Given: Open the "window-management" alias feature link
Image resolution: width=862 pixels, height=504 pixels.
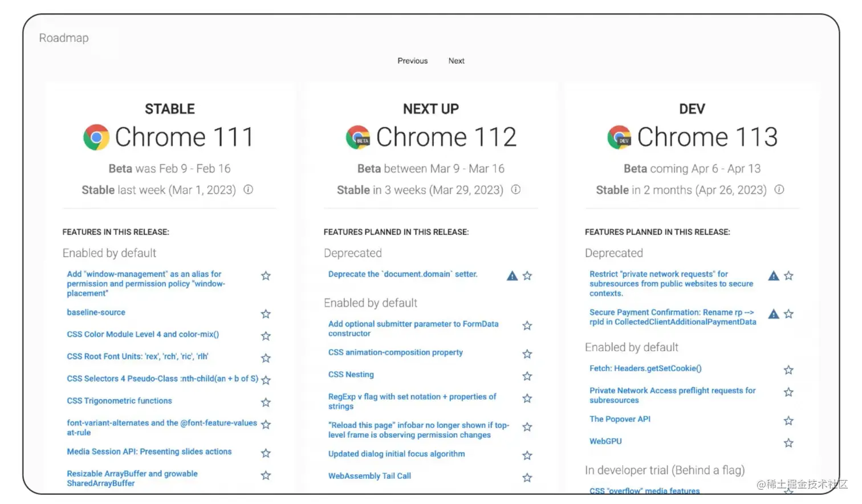Looking at the screenshot, I should pos(146,284).
